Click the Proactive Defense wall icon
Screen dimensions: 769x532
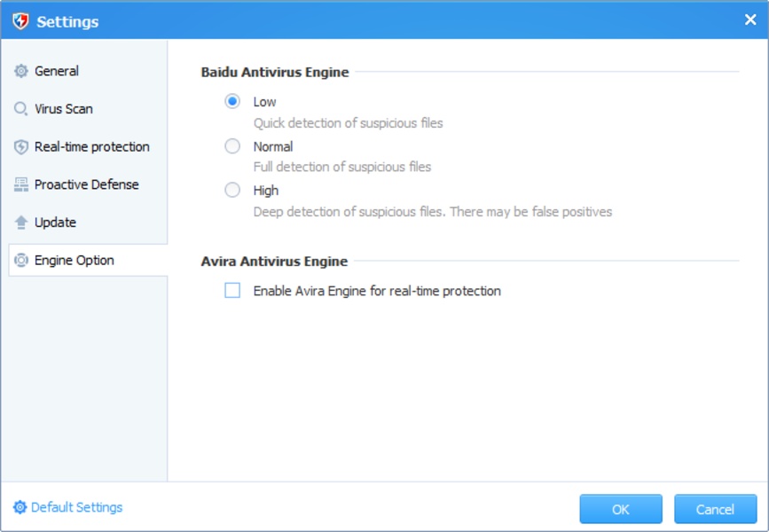point(21,184)
